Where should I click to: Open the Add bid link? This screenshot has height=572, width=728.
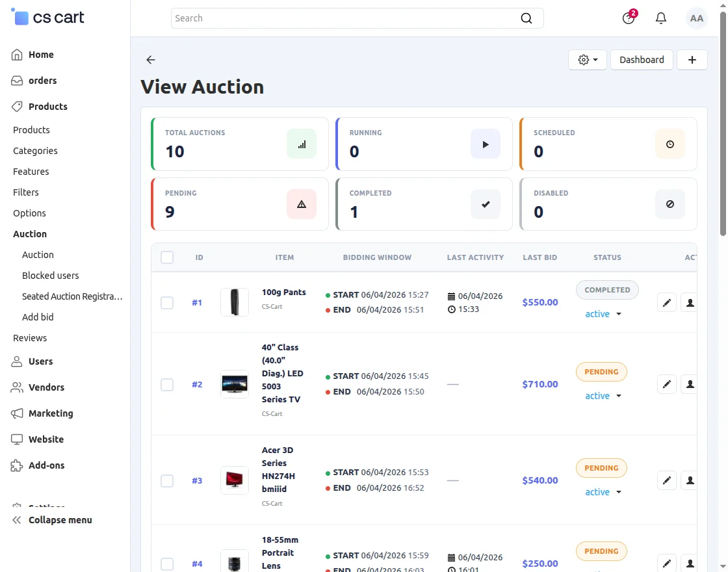coord(38,317)
